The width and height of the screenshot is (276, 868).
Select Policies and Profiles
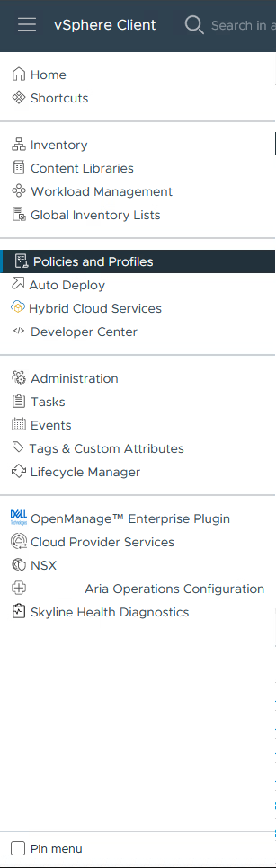pos(93,261)
